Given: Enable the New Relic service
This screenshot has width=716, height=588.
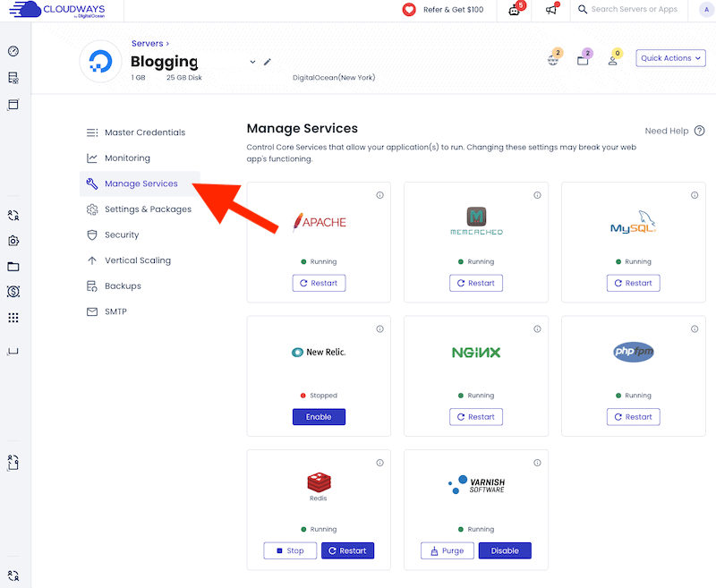Looking at the screenshot, I should click(x=319, y=416).
